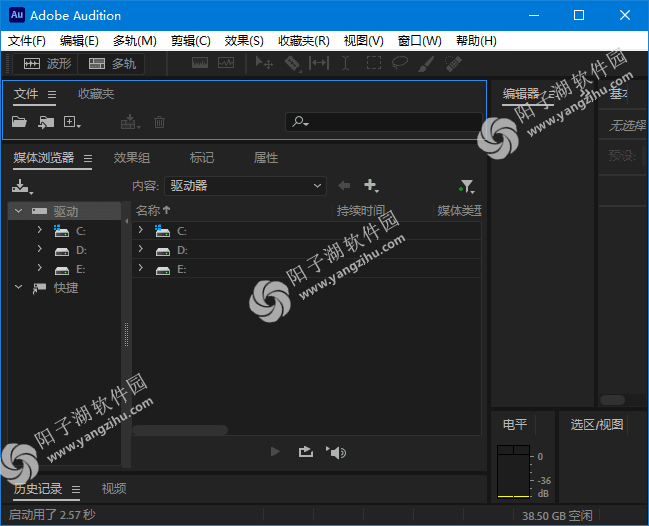Click the back arrow in Media Browser
The width and height of the screenshot is (649, 526).
(344, 185)
